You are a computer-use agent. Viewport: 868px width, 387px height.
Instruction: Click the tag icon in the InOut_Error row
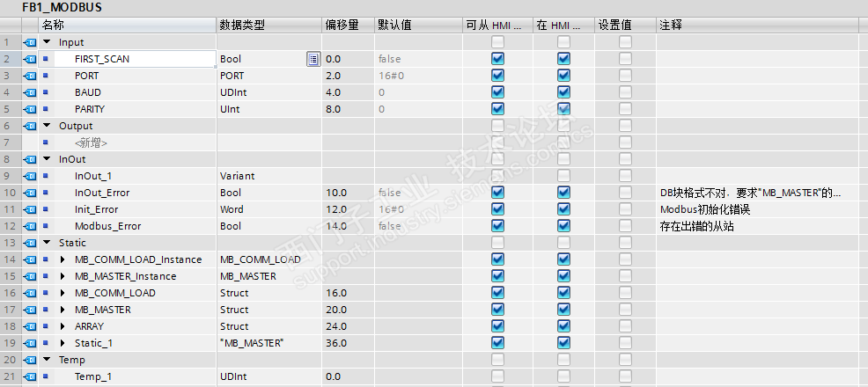[30, 193]
